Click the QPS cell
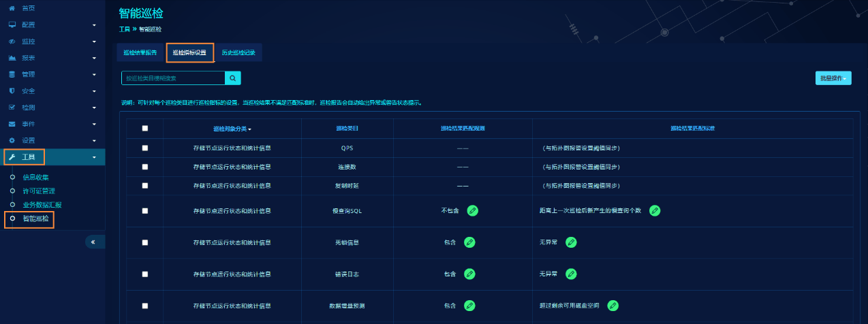This screenshot has height=324, width=868. coord(347,148)
